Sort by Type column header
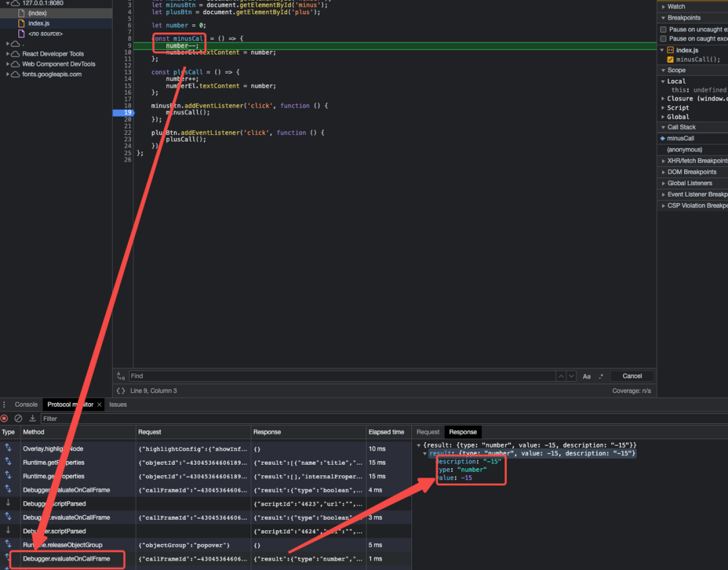728x570 pixels. (x=9, y=432)
